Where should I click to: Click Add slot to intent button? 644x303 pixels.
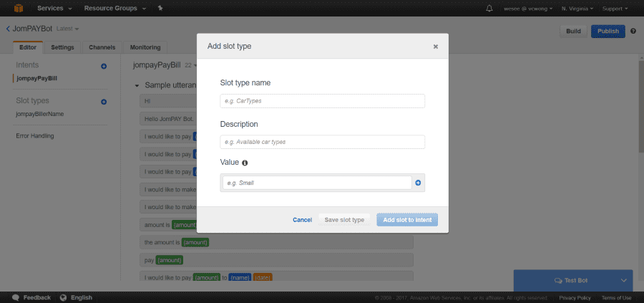[x=407, y=220]
